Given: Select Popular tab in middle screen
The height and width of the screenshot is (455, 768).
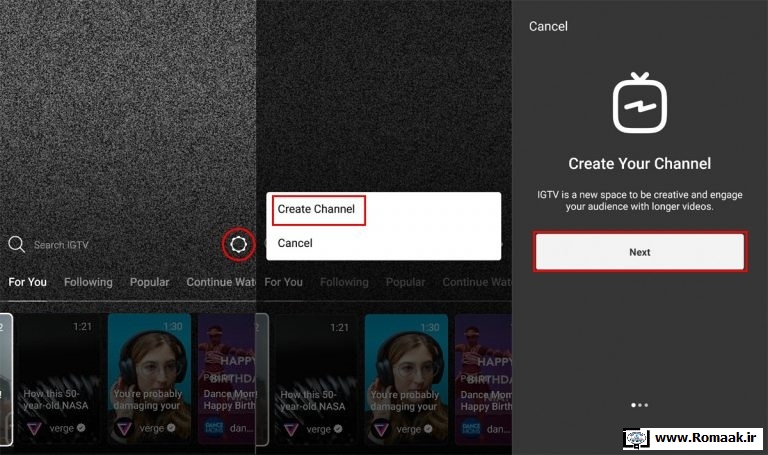Looking at the screenshot, I should click(406, 282).
